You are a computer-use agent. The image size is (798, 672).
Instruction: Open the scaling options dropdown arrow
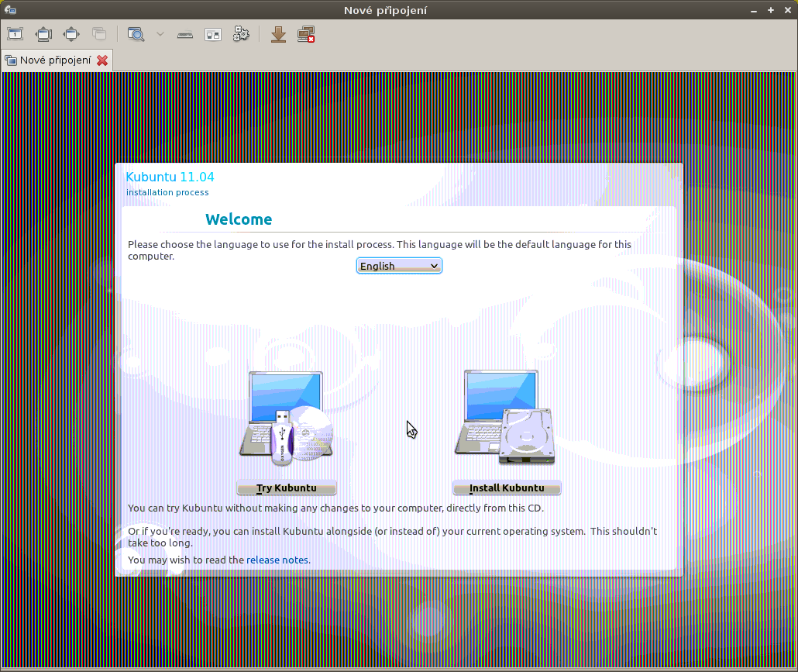tap(160, 34)
